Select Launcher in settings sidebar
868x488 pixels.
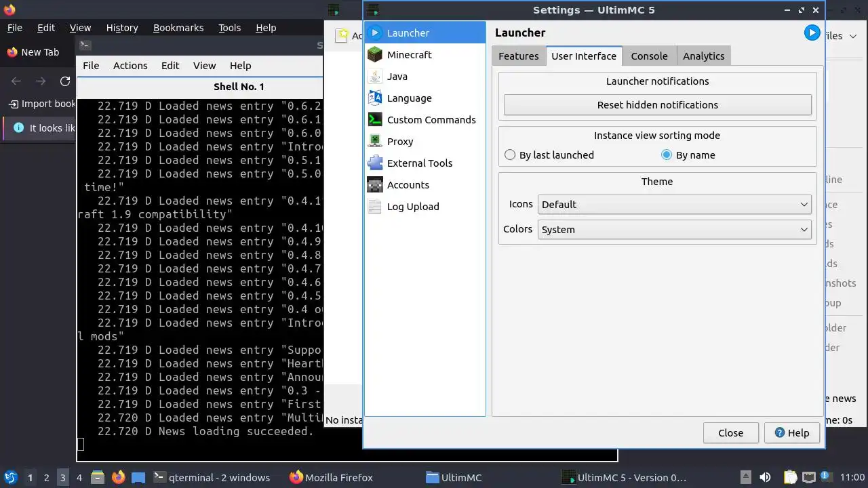point(425,33)
